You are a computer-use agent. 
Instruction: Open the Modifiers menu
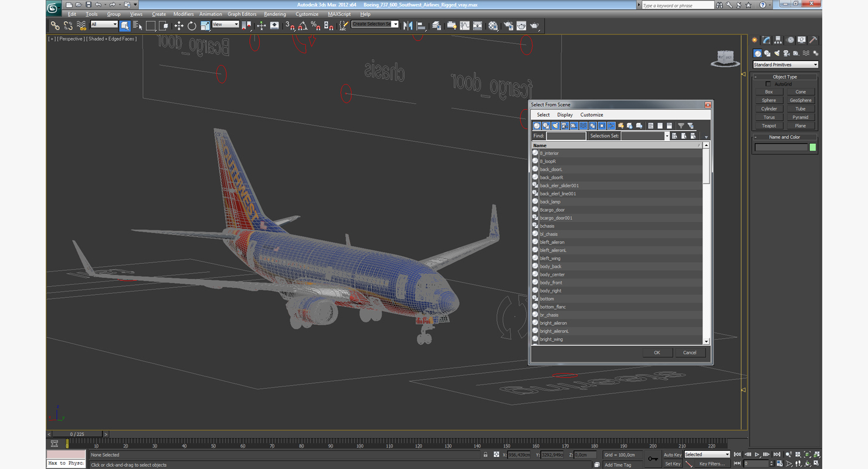pos(184,14)
